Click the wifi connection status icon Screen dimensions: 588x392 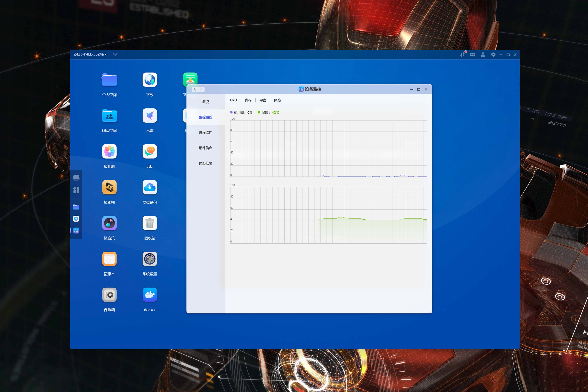point(115,54)
